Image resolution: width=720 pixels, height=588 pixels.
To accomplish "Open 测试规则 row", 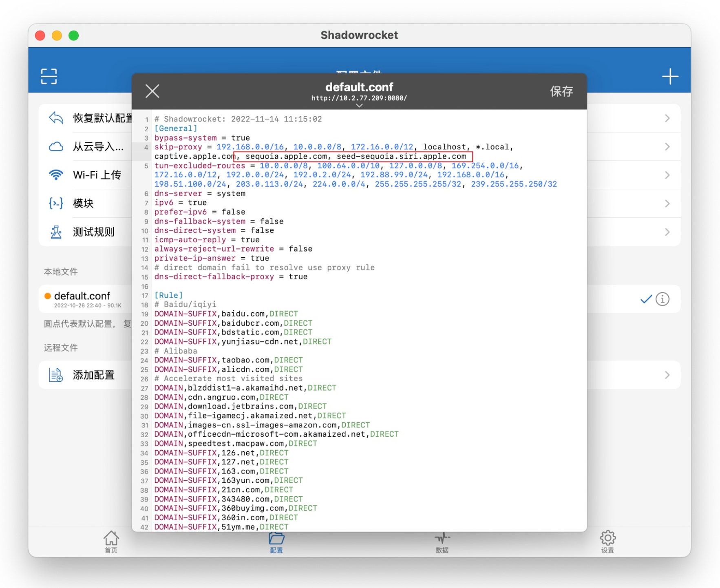I will tap(360, 232).
